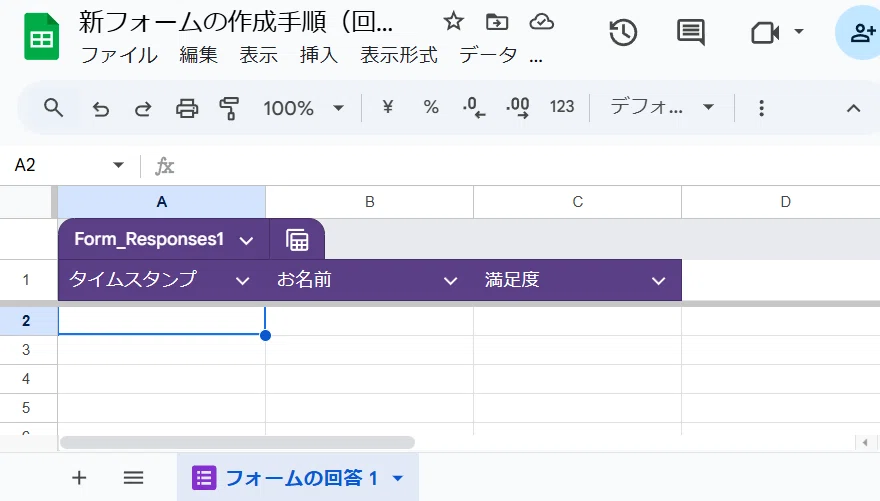Undo the last action
880x501 pixels.
[x=100, y=108]
